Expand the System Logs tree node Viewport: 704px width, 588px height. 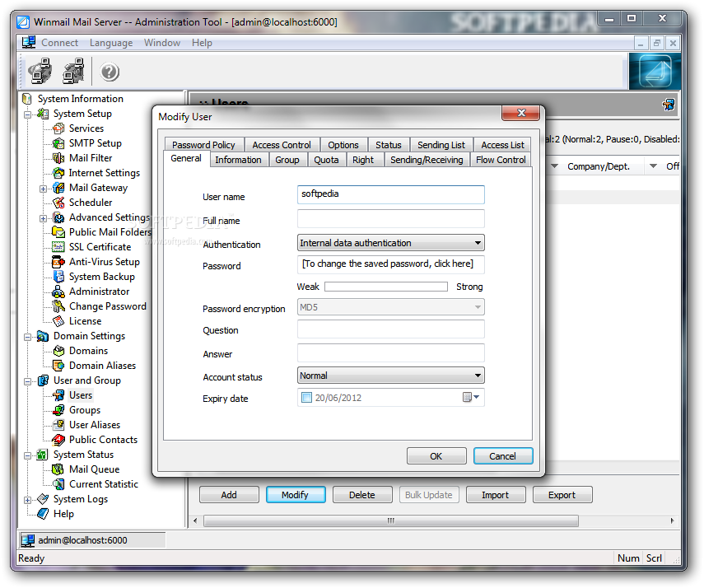point(28,500)
